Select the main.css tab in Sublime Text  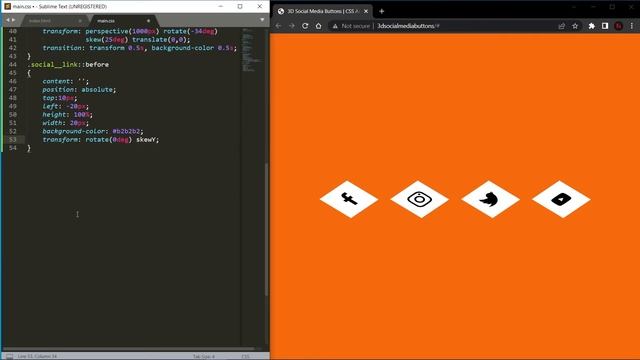[x=106, y=20]
